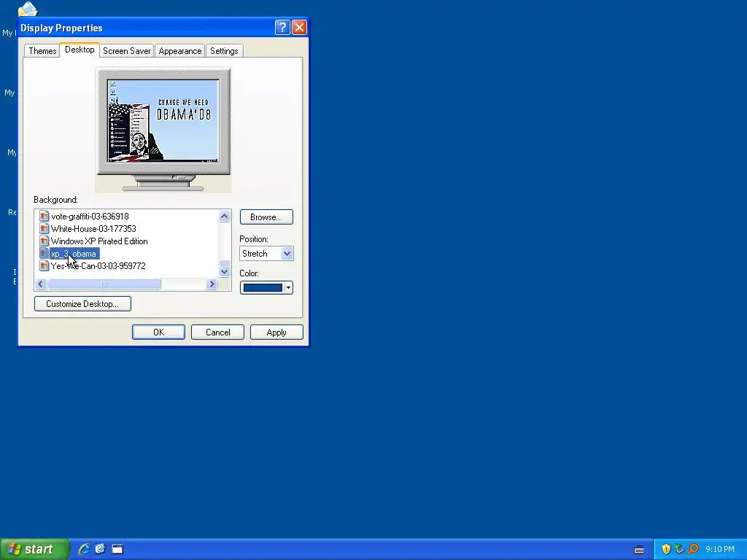Screen dimensions: 747x560
Task: Select vote-graffiti-03-636918 background
Action: click(x=90, y=216)
